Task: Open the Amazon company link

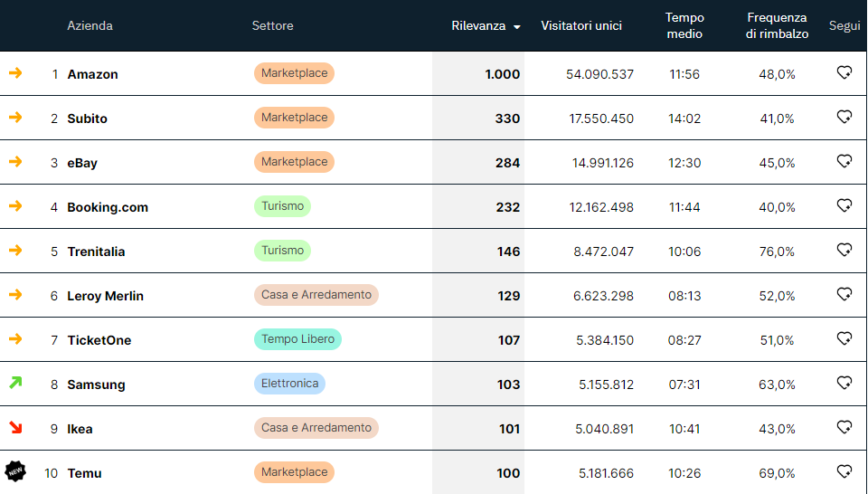Action: pos(92,74)
